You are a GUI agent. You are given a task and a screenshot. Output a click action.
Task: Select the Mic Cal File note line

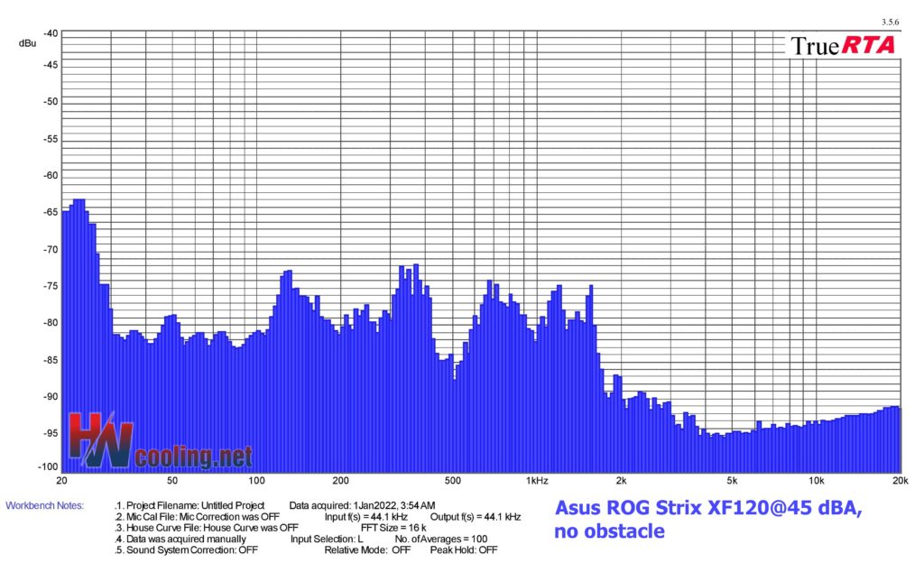click(x=196, y=516)
